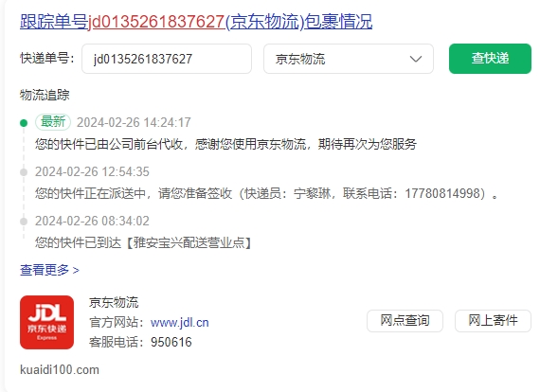Click the 京东物流 company name near logo
The height and width of the screenshot is (392, 540).
114,302
